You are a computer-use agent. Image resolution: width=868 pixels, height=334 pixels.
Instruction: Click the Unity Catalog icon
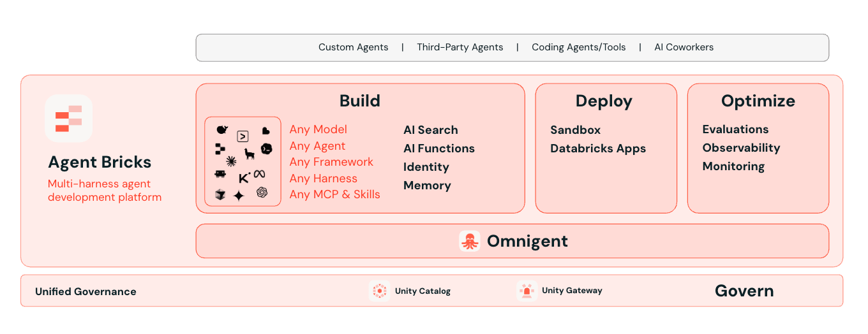(x=379, y=291)
